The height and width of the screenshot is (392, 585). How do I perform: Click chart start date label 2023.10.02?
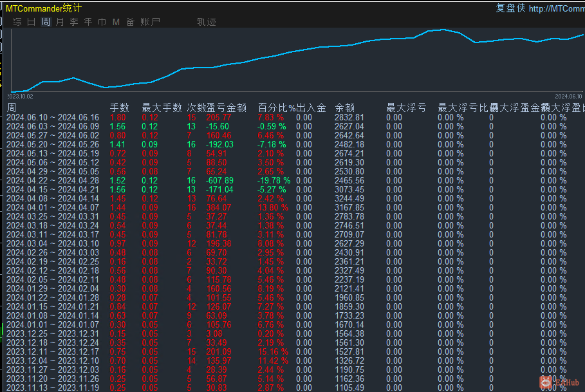tap(20, 97)
